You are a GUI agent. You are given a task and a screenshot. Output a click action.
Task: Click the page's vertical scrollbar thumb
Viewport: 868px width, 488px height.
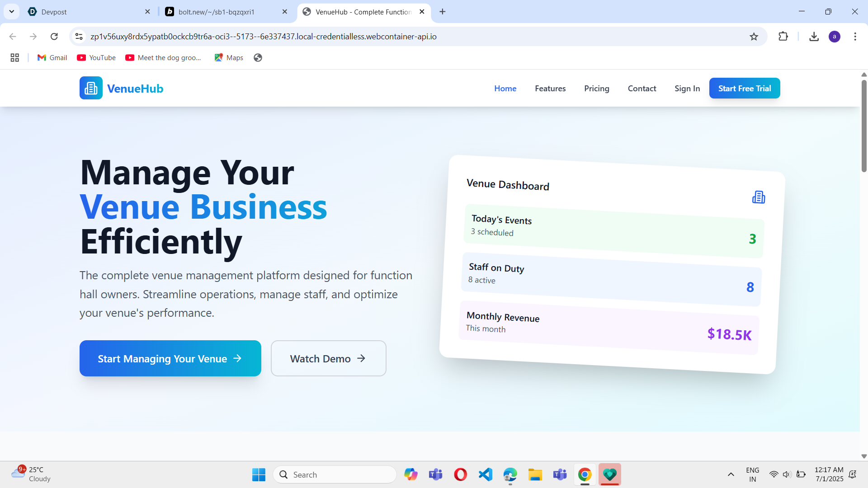click(x=863, y=127)
